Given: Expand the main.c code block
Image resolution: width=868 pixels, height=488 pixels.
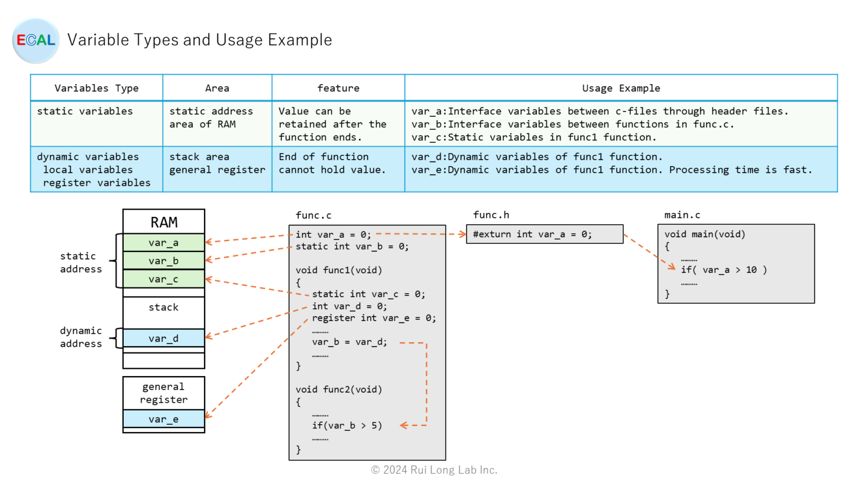Looking at the screenshot, I should 736,263.
